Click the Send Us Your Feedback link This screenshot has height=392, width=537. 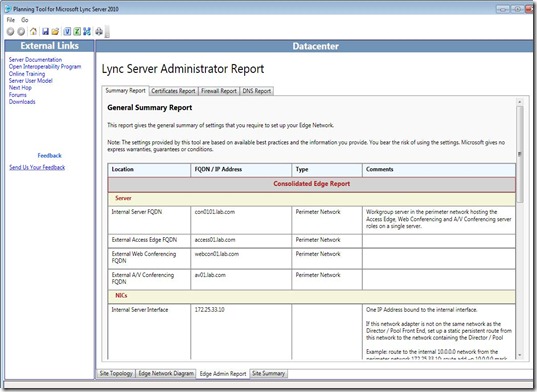pyautogui.click(x=37, y=167)
